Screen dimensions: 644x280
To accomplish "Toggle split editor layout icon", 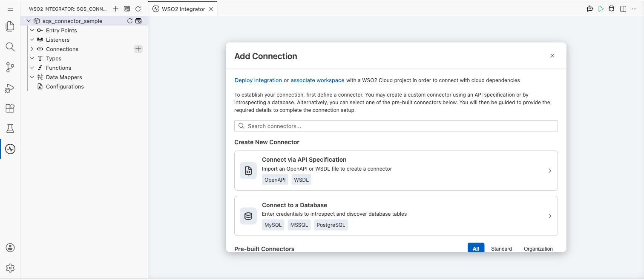I will (623, 9).
